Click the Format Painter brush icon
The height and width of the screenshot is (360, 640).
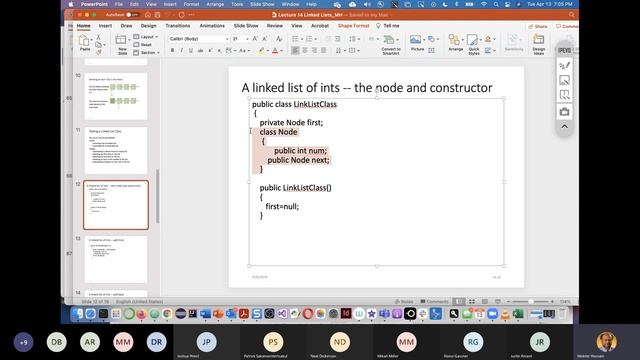[98, 52]
